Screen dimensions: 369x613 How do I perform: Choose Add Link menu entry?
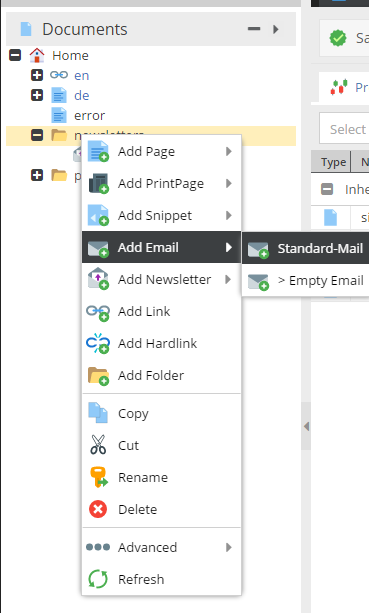click(x=161, y=312)
